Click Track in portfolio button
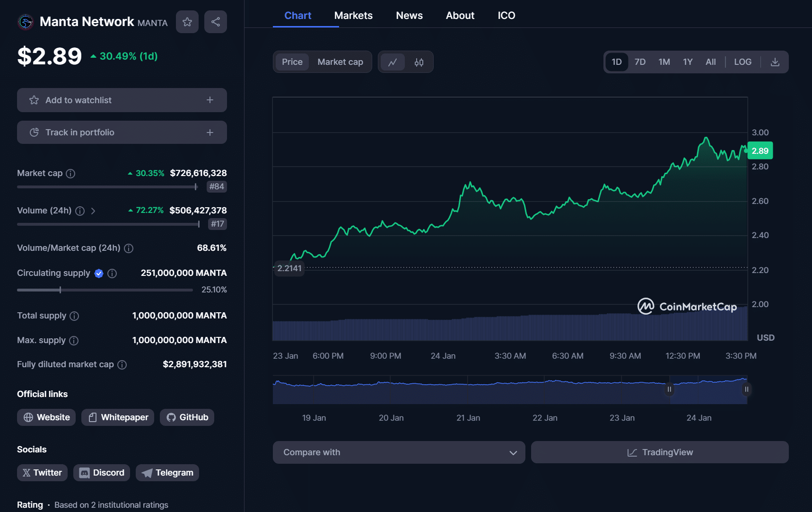Viewport: 812px width, 512px height. (122, 132)
